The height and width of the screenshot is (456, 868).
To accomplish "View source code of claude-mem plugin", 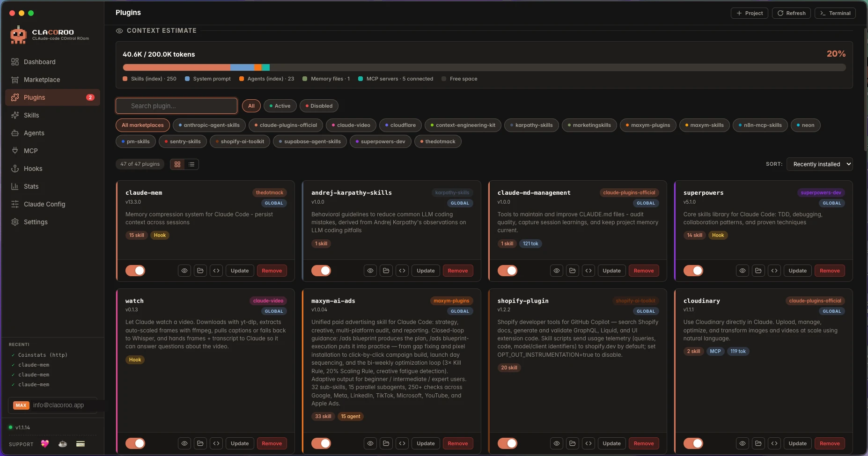I will tap(216, 271).
